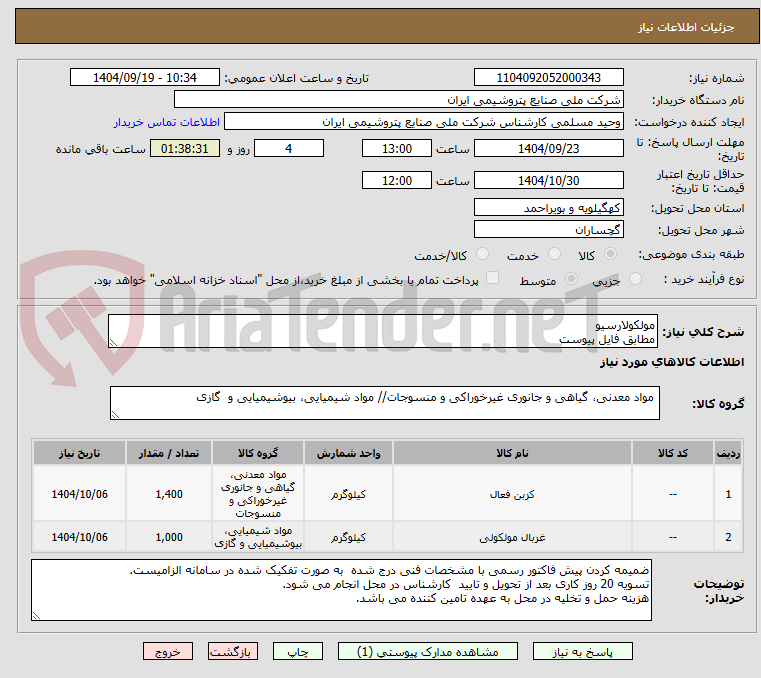This screenshot has width=761, height=678.
Task: Click the countdown timer 01:38:31
Action: [x=185, y=149]
